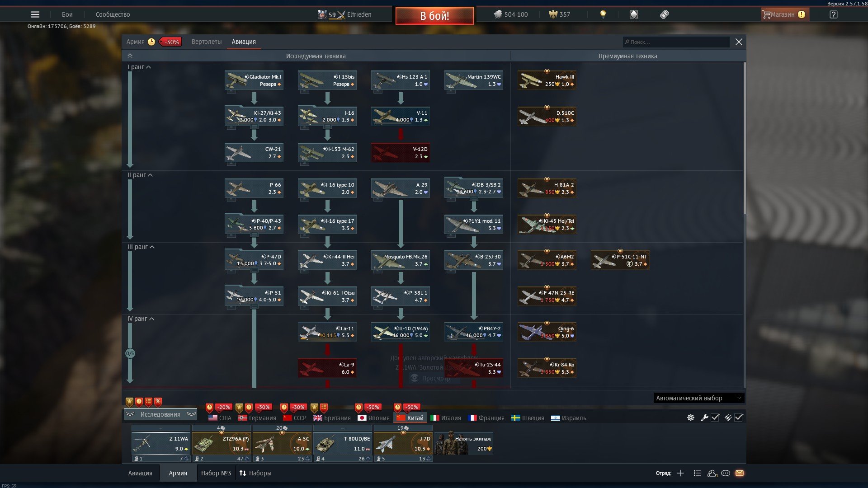
Task: Open the Магазин shop button
Action: pos(784,14)
